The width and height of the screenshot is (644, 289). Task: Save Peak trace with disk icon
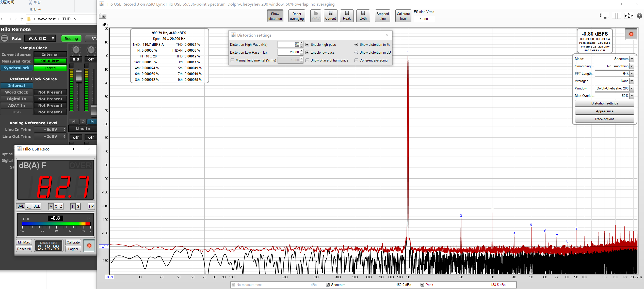pos(347,16)
